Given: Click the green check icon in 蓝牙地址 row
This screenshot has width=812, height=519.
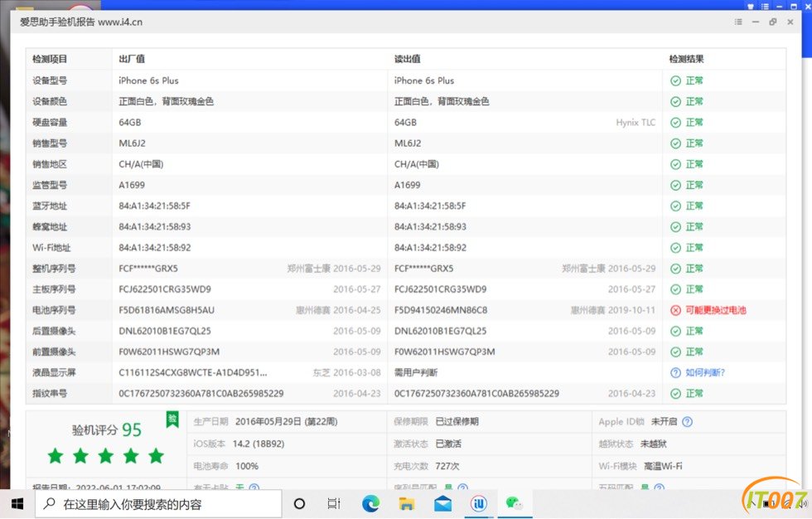Looking at the screenshot, I should coord(675,206).
